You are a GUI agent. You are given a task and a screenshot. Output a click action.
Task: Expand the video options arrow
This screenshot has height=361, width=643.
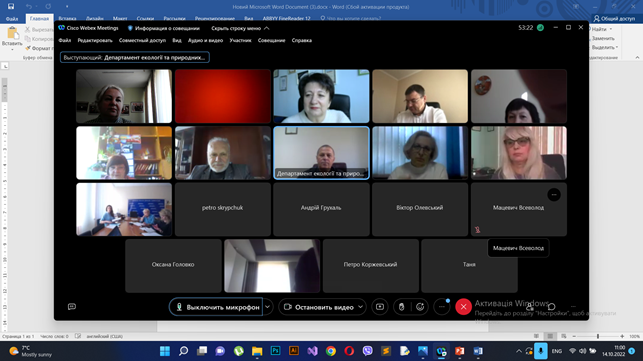point(360,307)
